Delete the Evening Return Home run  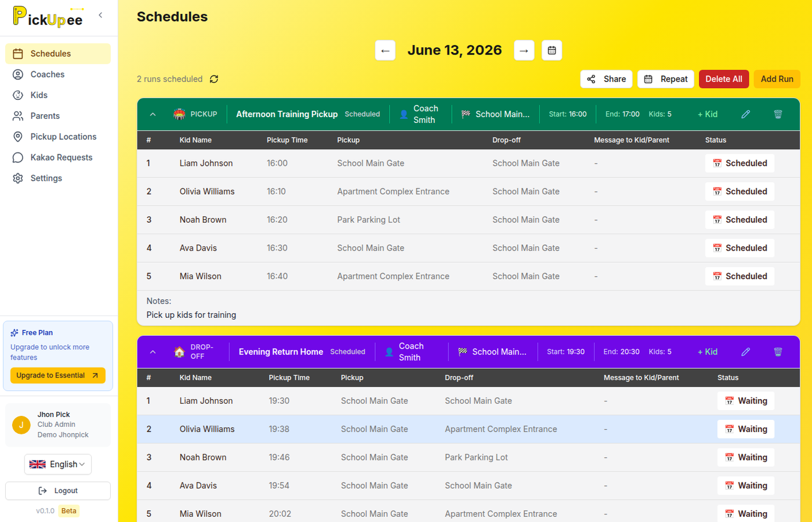778,351
